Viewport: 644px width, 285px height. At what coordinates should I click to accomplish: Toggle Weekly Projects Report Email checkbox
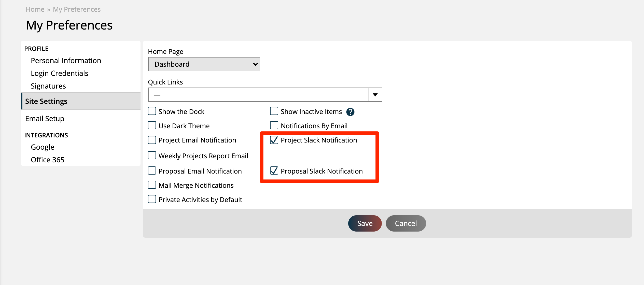(152, 155)
